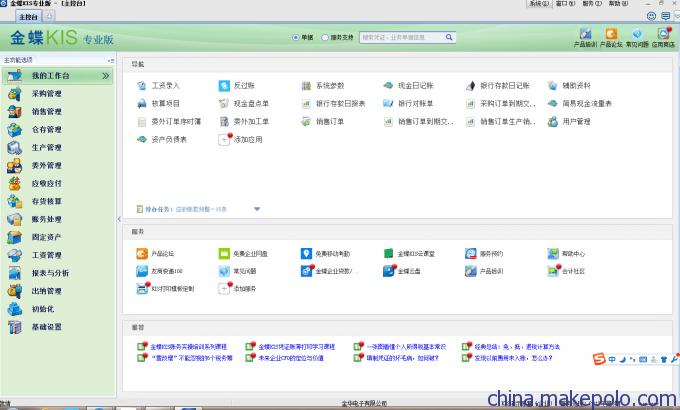
Task: Open 委外加工单 shortcut
Action: [244, 121]
